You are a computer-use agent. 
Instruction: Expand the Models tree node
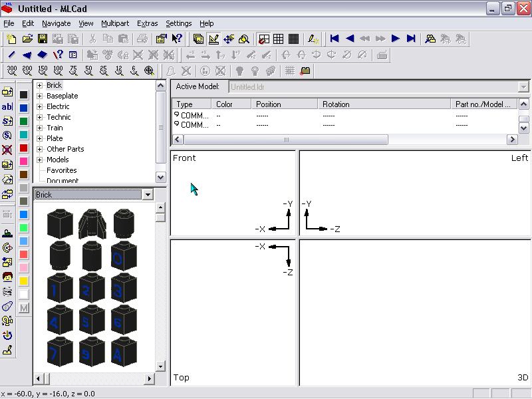point(39,160)
